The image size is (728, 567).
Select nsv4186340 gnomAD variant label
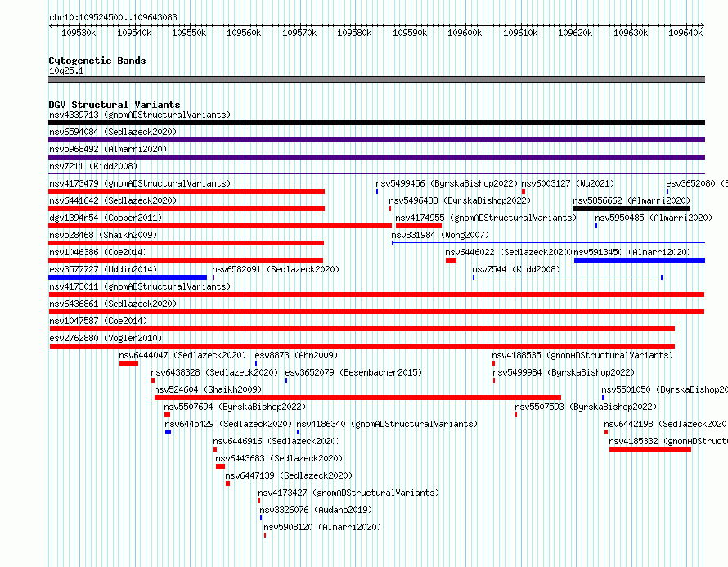pyautogui.click(x=387, y=424)
